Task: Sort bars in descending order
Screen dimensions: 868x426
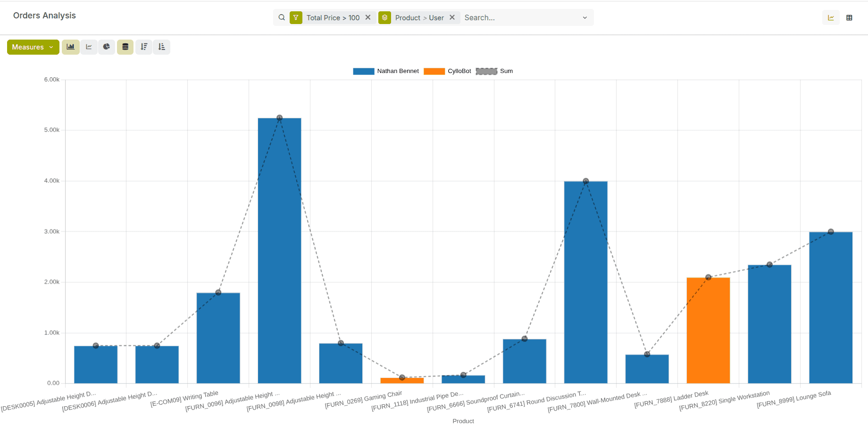Action: click(x=144, y=47)
